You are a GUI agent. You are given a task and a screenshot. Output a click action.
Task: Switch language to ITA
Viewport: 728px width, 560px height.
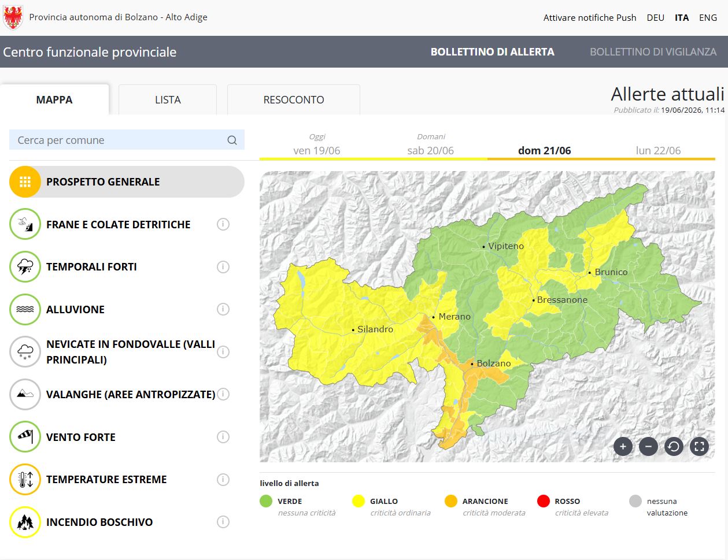click(x=682, y=18)
